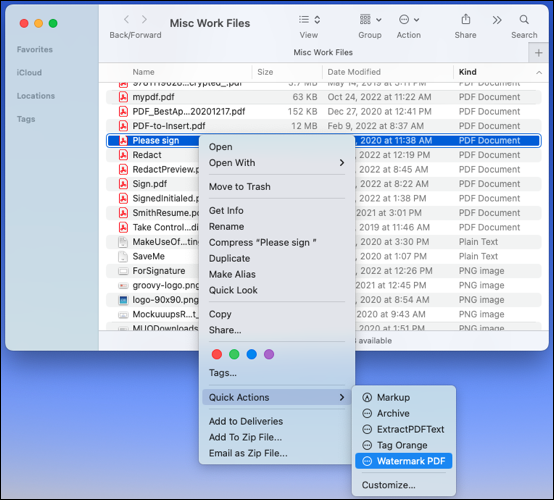Click the Please sign PDF icon
The image size is (554, 500).
123,140
